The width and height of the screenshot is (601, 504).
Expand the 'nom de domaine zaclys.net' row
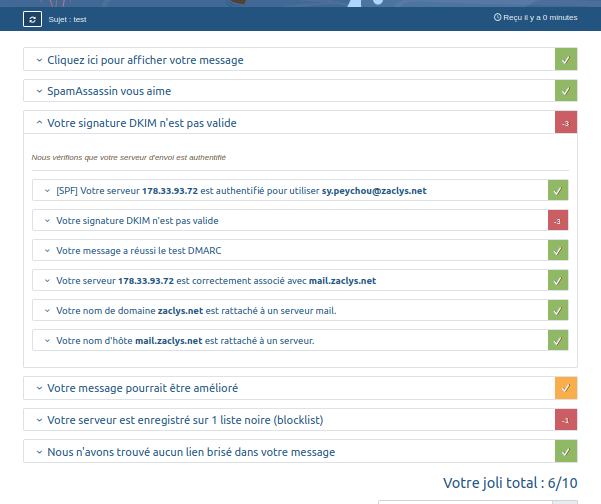tap(196, 311)
